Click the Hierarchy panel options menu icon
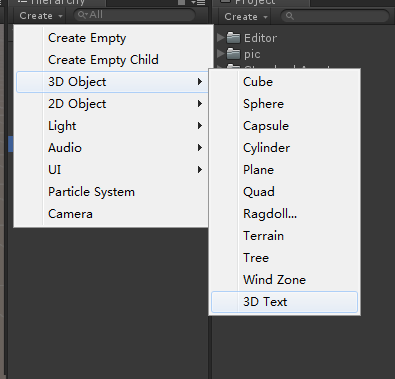The height and width of the screenshot is (379, 395). click(x=198, y=3)
